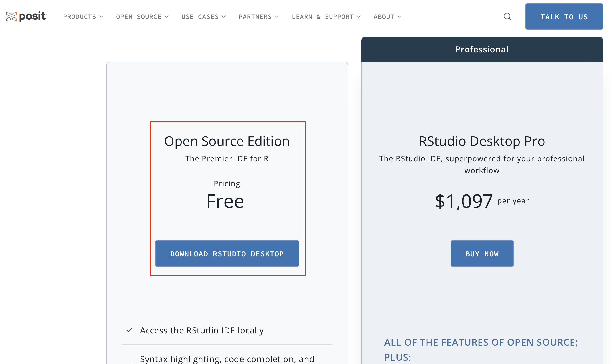Open the search magnifier icon
The height and width of the screenshot is (364, 612).
[507, 16]
